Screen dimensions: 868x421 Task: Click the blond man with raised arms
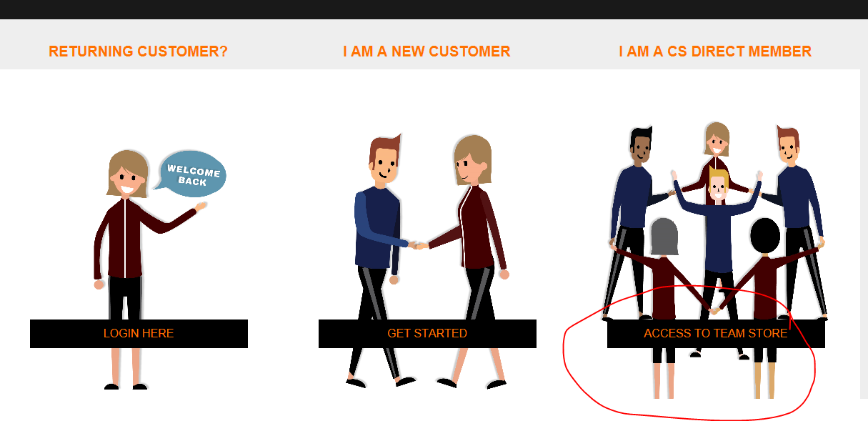coord(717,236)
